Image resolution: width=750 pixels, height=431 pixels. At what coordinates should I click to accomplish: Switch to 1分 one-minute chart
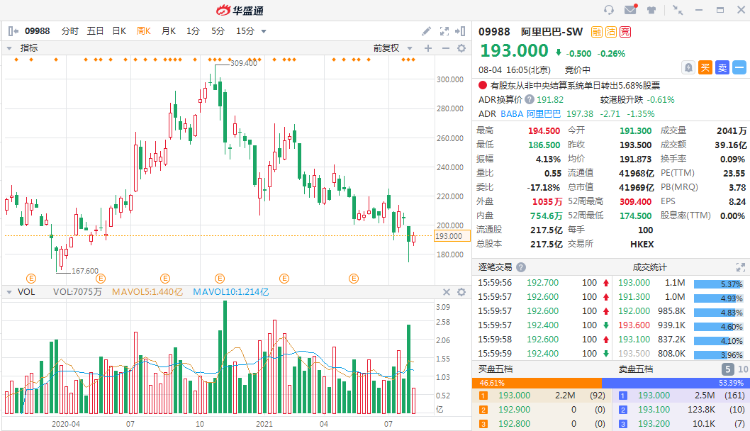click(x=193, y=31)
